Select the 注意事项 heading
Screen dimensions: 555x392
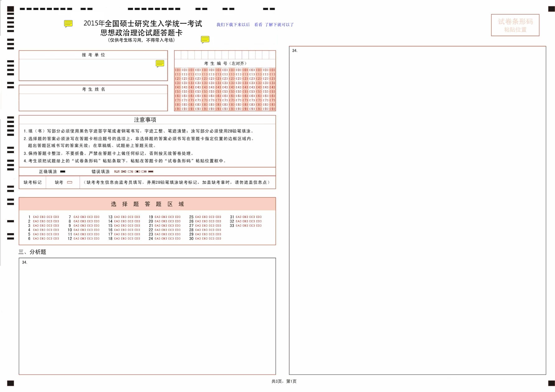145,120
